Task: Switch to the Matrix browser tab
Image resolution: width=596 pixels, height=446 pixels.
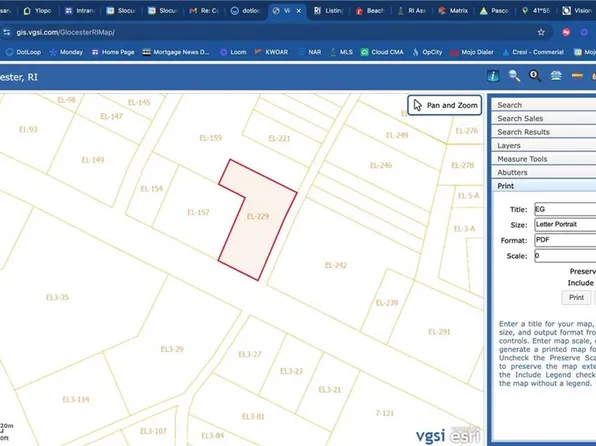Action: [453, 11]
